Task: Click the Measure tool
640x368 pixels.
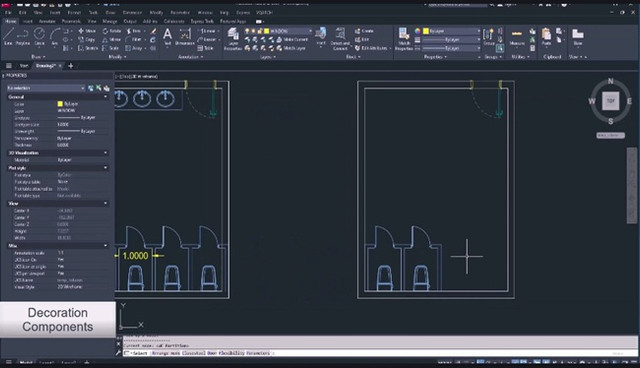Action: [x=517, y=37]
